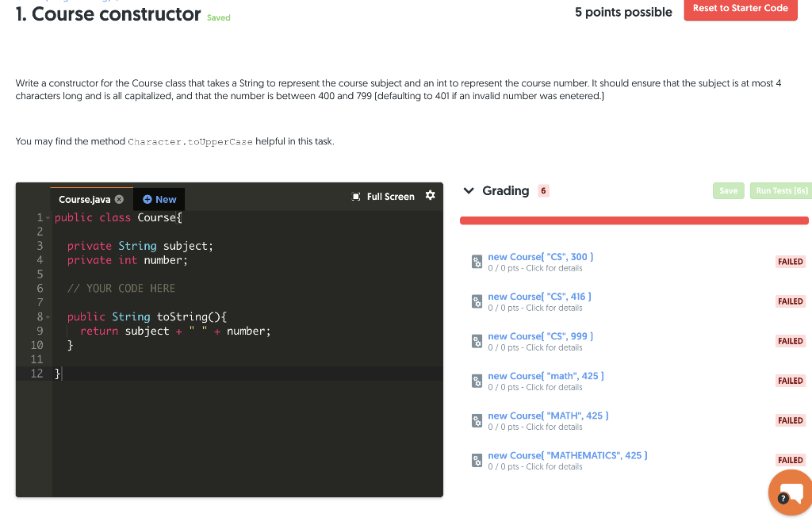Open details for new Course("MATHEMATICS", 425)
Screen dimensions: 812x529
567,454
